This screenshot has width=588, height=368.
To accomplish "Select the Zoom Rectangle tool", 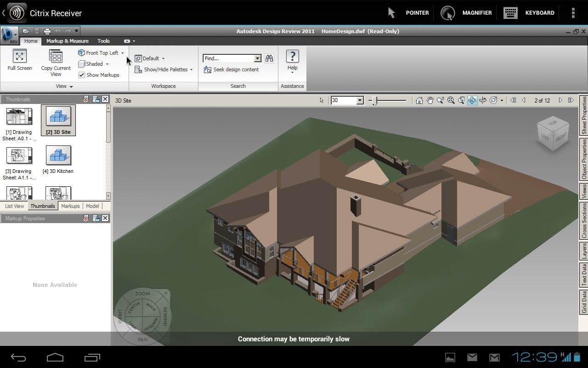I will tap(462, 100).
